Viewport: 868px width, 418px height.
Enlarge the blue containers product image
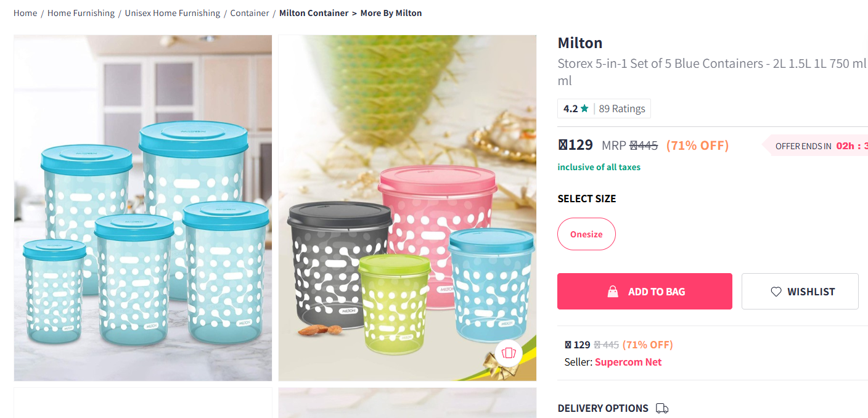(143, 208)
